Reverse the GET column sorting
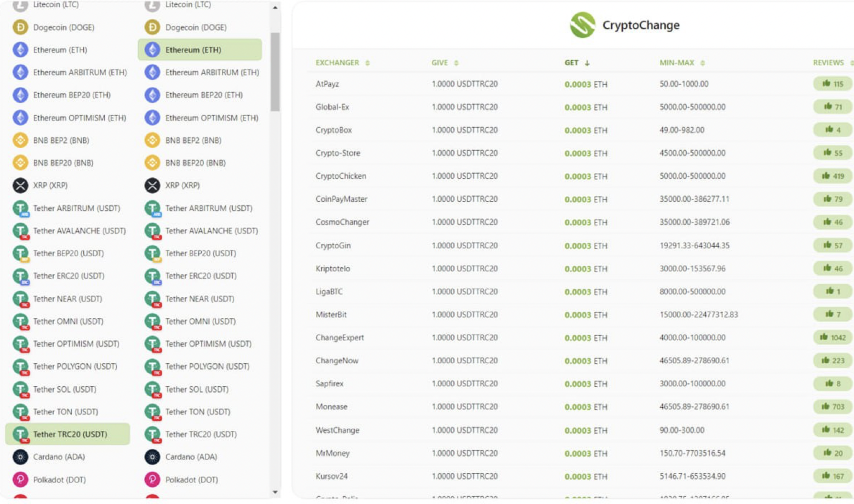The height and width of the screenshot is (504, 854). click(x=588, y=63)
